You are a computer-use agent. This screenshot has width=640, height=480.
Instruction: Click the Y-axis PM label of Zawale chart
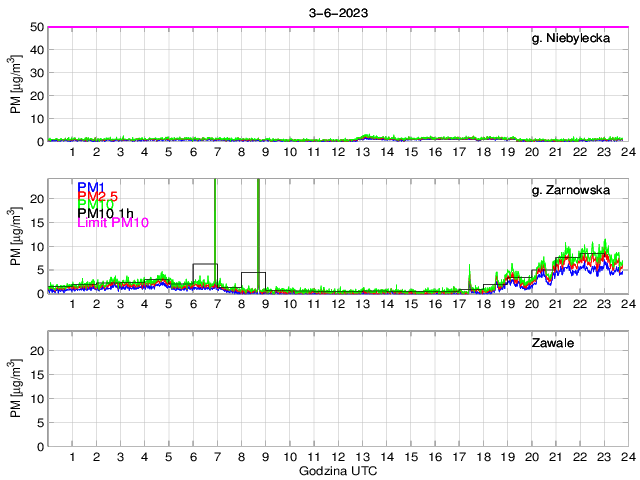tap(16, 388)
